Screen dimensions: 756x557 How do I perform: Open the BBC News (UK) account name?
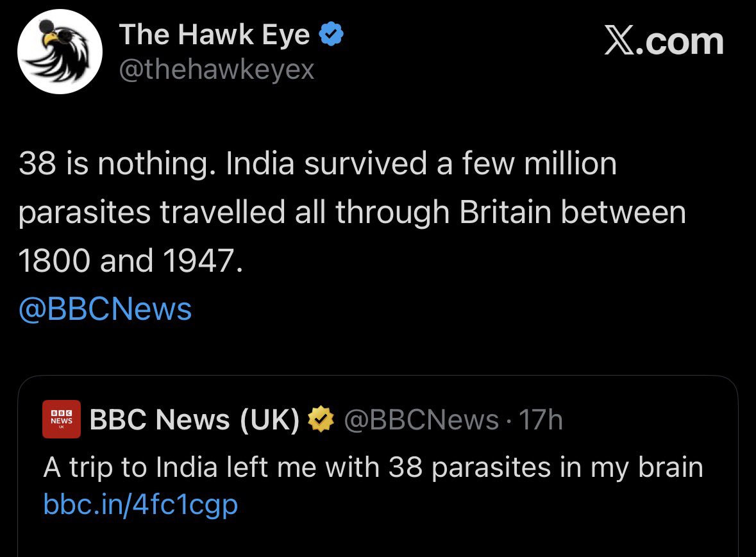(195, 419)
